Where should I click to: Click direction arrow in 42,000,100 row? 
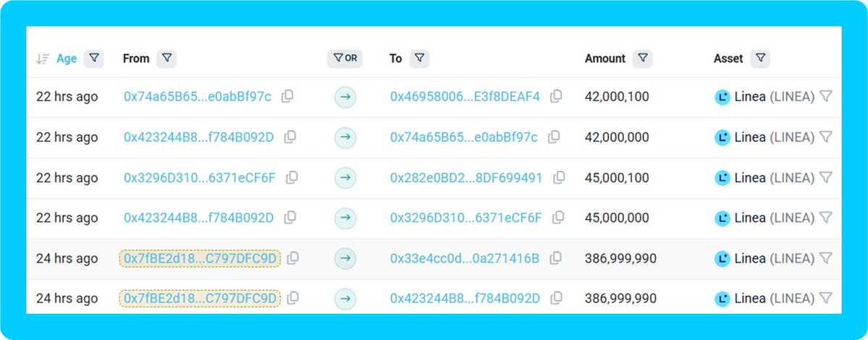(345, 97)
